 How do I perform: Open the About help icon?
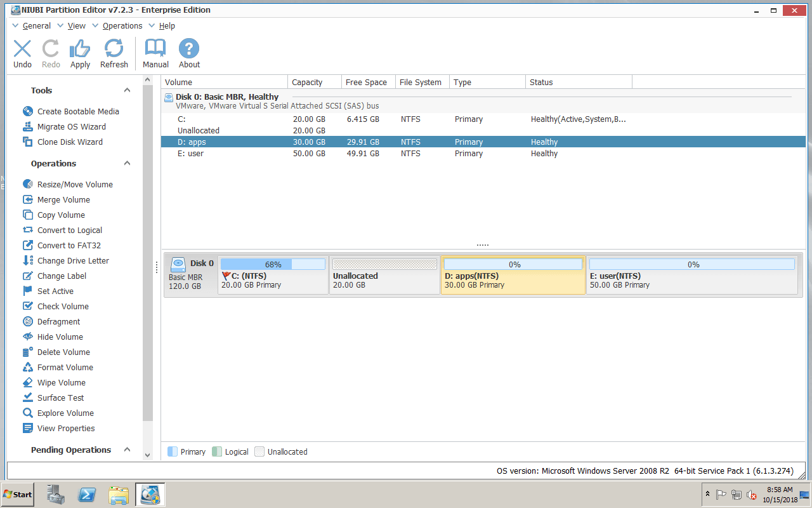(189, 53)
